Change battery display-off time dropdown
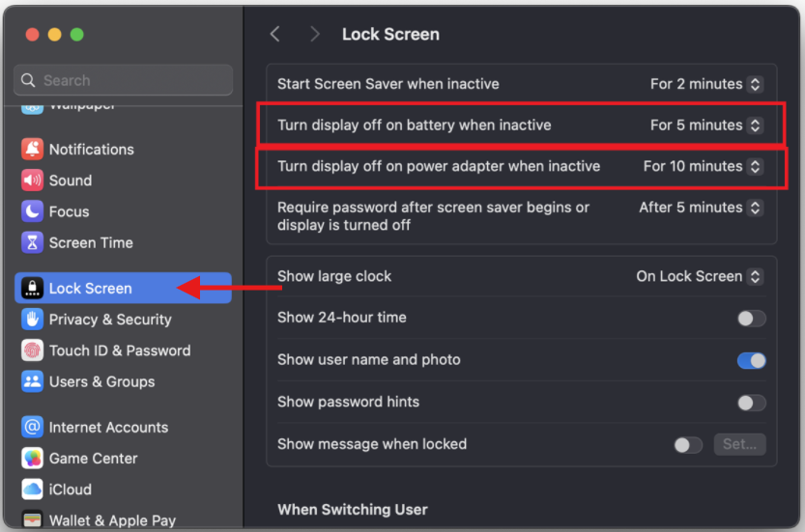This screenshot has height=532, width=805. click(x=706, y=126)
